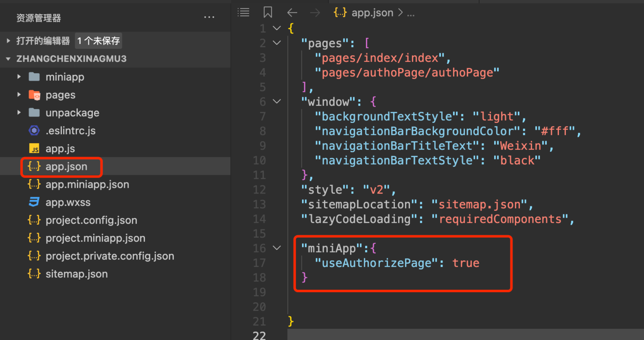Viewport: 644px width, 340px height.
Task: Click app.json in the breadcrumb path
Action: pyautogui.click(x=372, y=13)
